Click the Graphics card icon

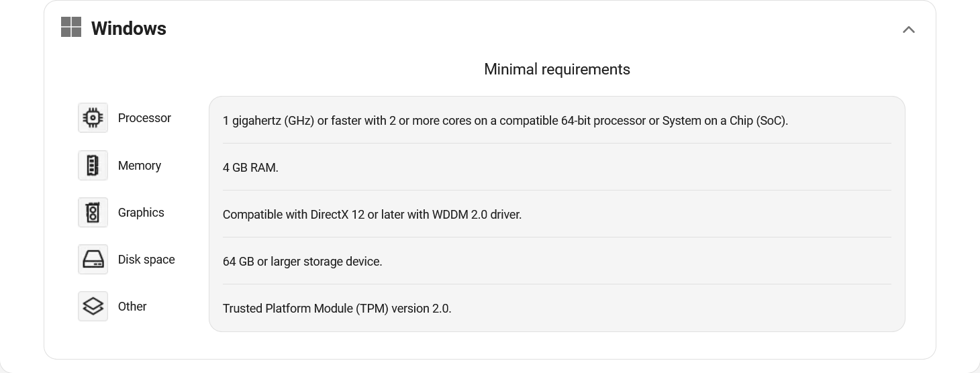(x=93, y=213)
